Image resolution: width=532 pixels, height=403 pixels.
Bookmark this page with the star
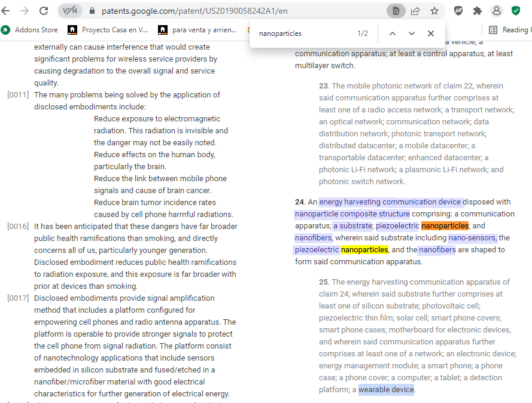click(x=434, y=11)
